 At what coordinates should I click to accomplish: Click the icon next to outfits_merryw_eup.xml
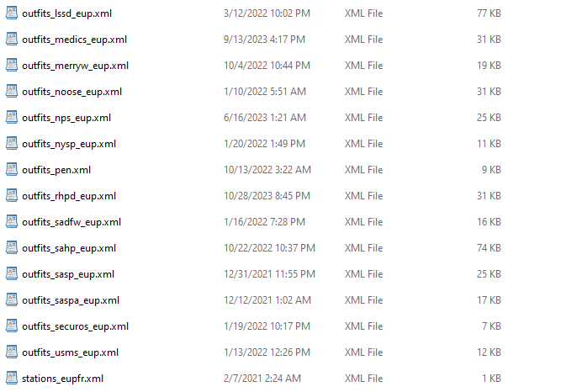pos(12,65)
